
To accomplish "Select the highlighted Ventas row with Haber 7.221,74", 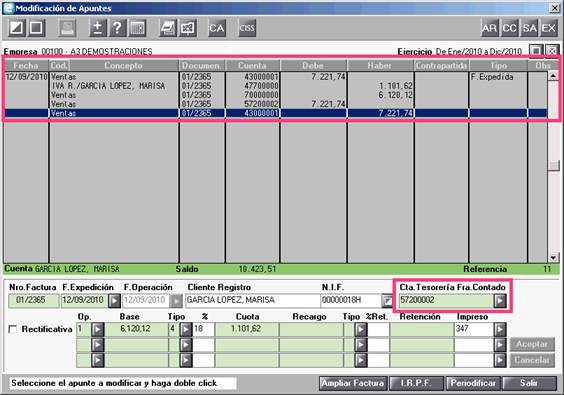I will coord(276,113).
